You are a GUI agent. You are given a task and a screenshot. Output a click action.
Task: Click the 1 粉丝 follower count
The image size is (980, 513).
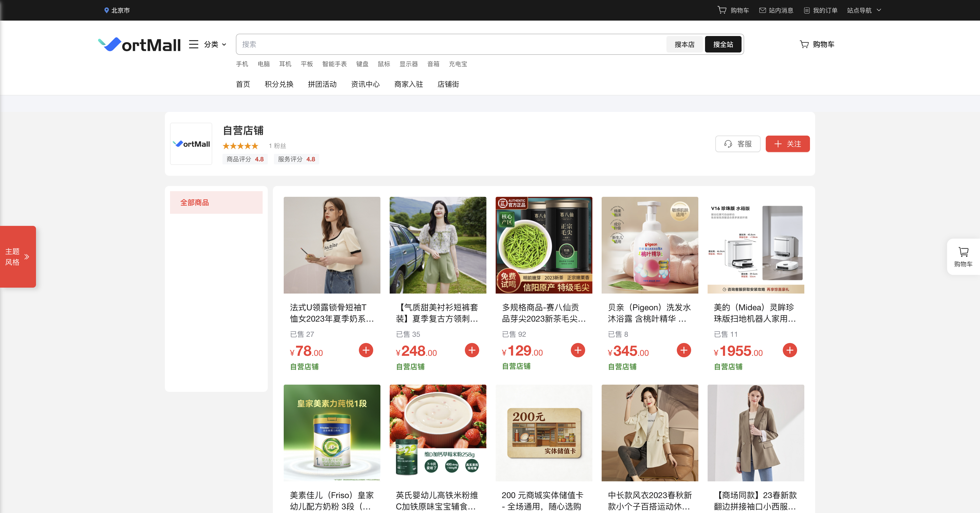tap(277, 146)
